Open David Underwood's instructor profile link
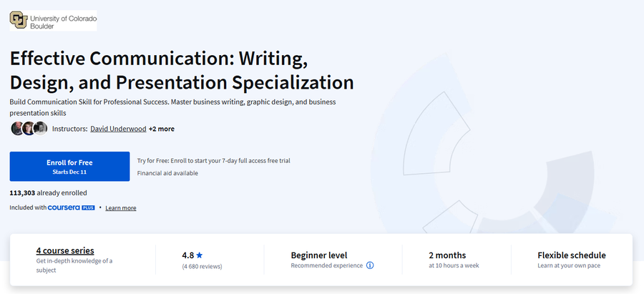Viewport: 644px width, 294px height. pyautogui.click(x=118, y=129)
